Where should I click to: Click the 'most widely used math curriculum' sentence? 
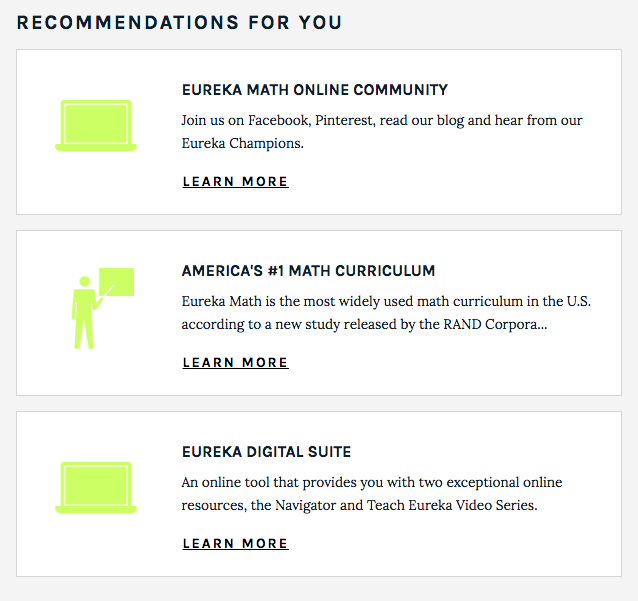tap(420, 301)
